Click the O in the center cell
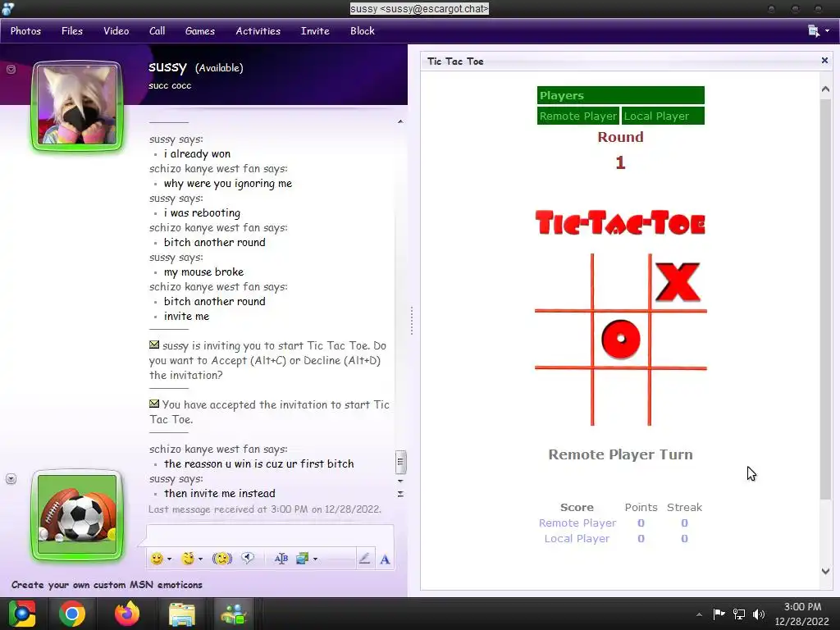 click(621, 339)
